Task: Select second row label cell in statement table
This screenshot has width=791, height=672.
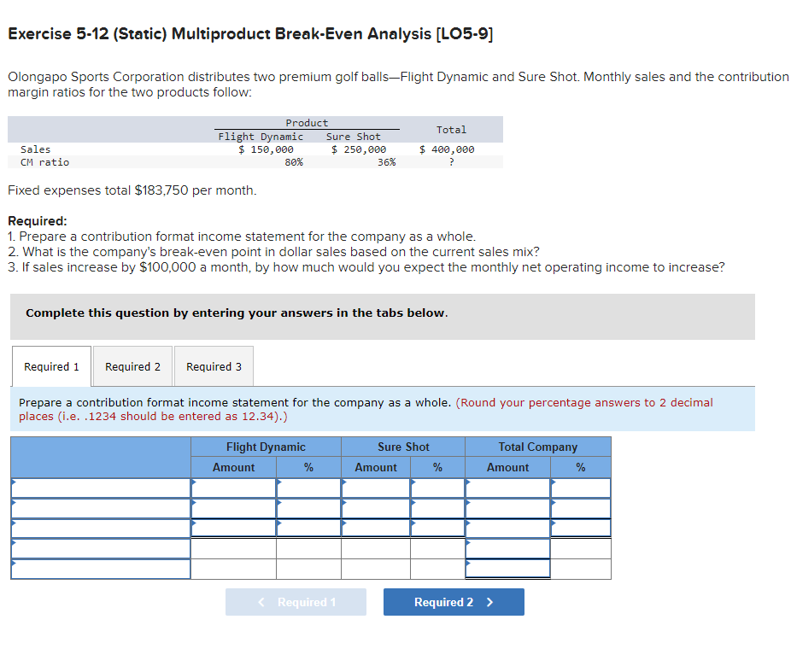Action: click(101, 508)
